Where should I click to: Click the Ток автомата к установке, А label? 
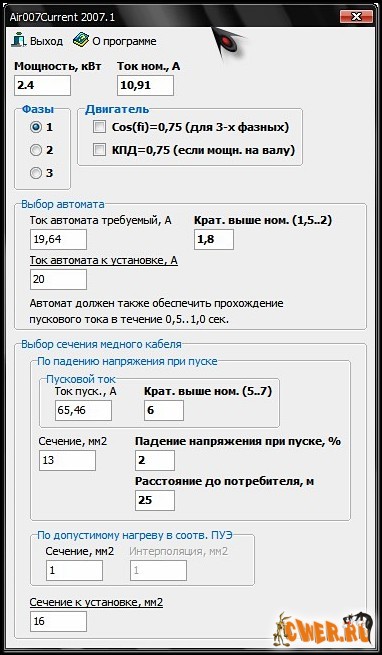coord(104,261)
